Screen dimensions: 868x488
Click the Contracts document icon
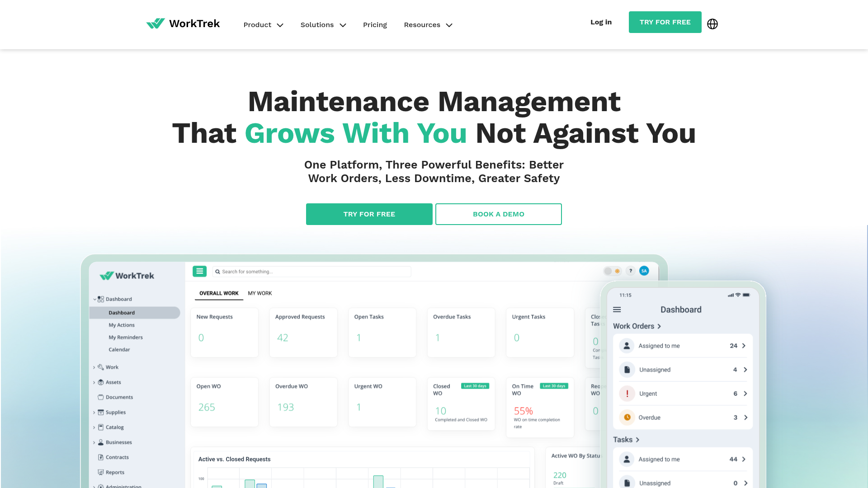coord(100,457)
